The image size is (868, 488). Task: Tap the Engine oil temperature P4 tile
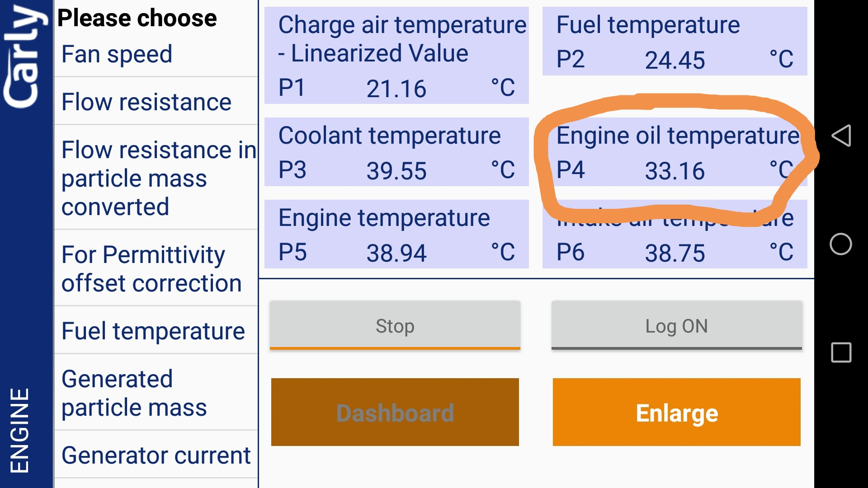675,152
